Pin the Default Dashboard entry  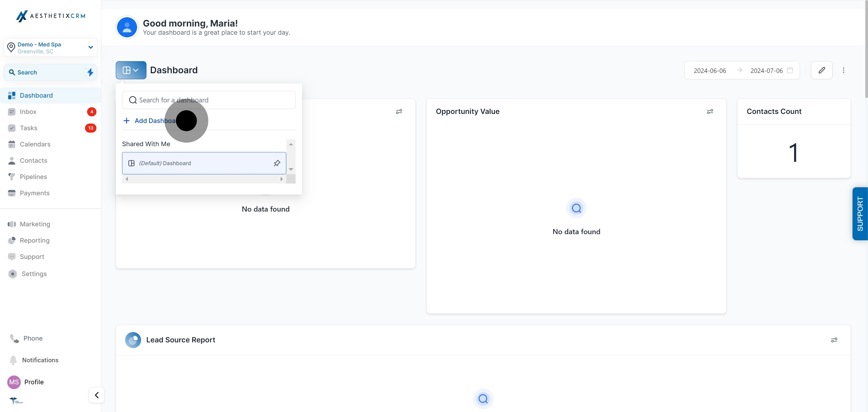point(277,163)
